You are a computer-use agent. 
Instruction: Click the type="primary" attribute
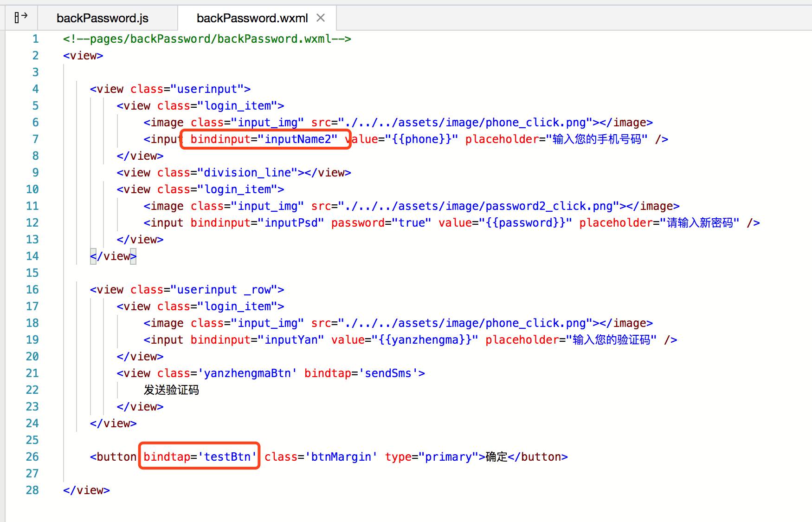(x=432, y=457)
